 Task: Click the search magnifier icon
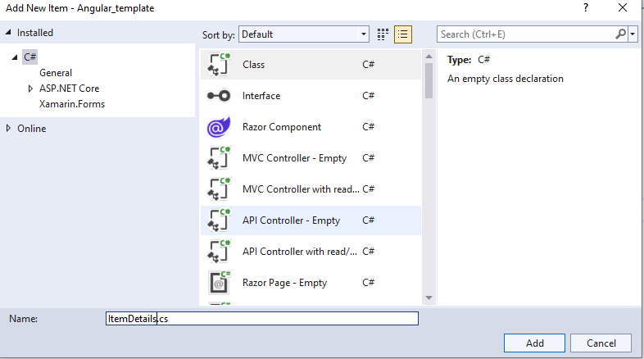(620, 34)
